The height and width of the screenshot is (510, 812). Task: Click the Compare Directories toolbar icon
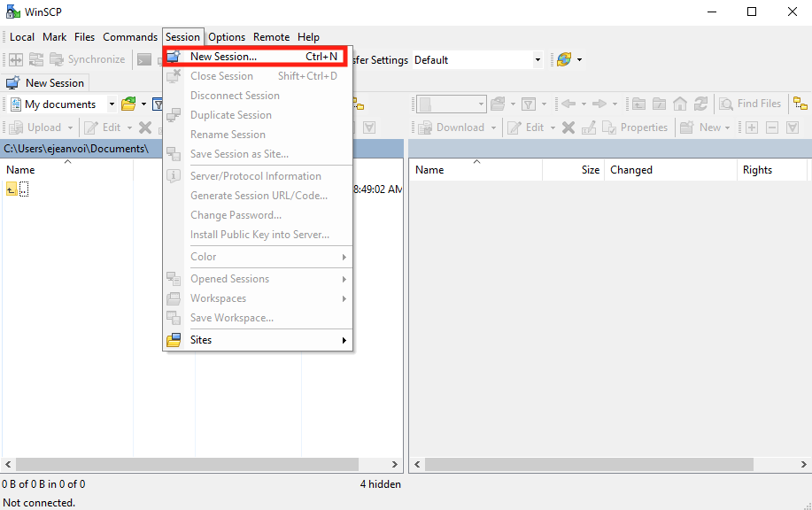[x=16, y=60]
